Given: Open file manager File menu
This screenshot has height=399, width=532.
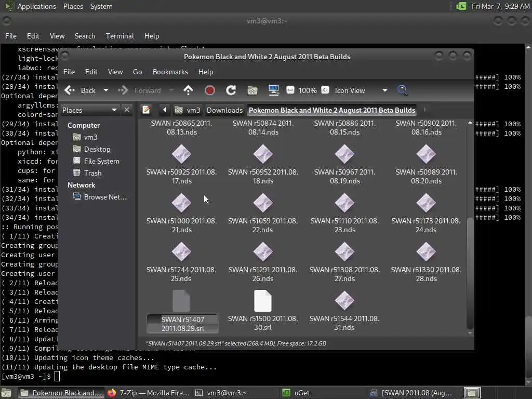Looking at the screenshot, I should 69,72.
